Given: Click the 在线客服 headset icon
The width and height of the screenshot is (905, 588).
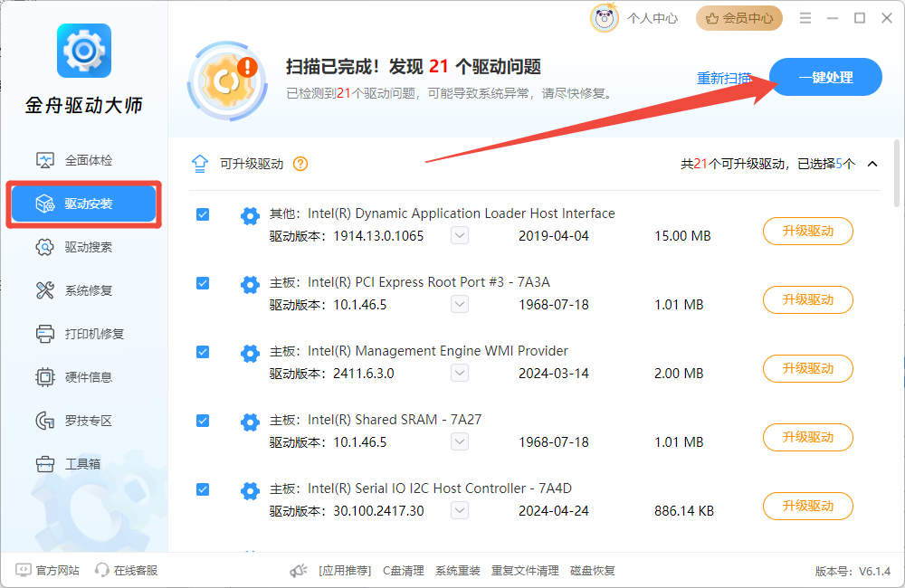Looking at the screenshot, I should 102,570.
